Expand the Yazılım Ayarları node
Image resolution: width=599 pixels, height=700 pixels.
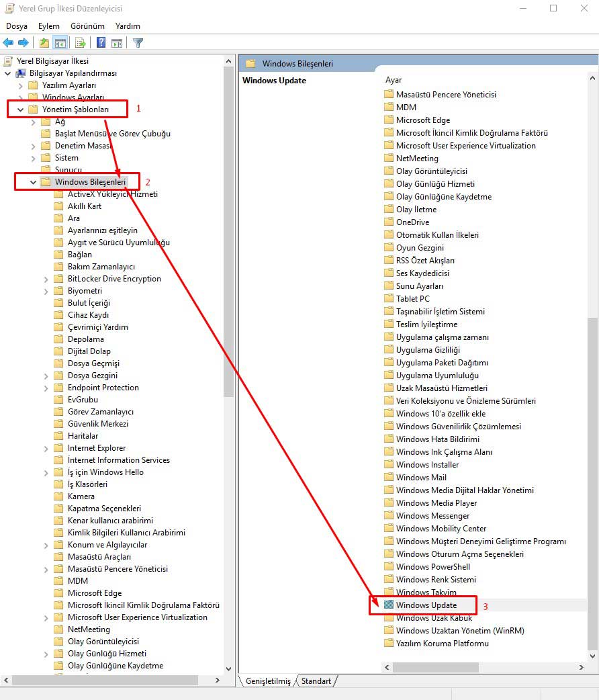click(x=21, y=85)
